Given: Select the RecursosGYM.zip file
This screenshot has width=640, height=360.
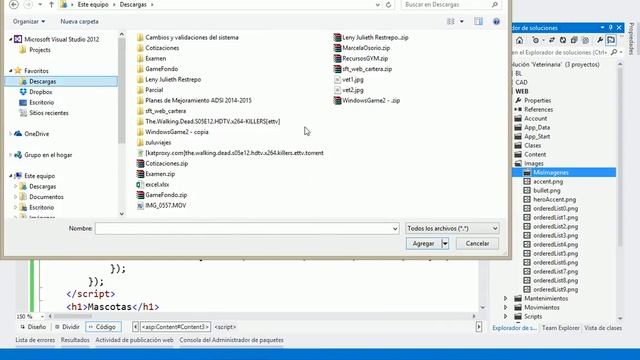Looking at the screenshot, I should (361, 58).
